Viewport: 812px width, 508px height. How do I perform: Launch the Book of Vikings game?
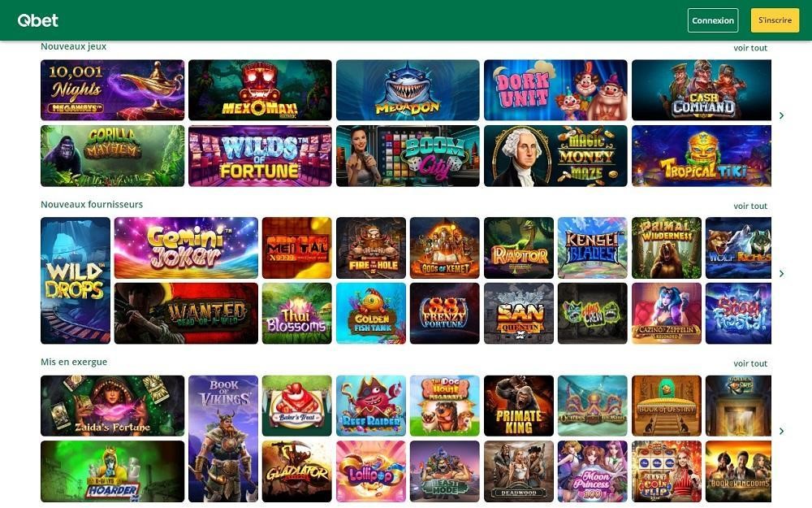223,439
